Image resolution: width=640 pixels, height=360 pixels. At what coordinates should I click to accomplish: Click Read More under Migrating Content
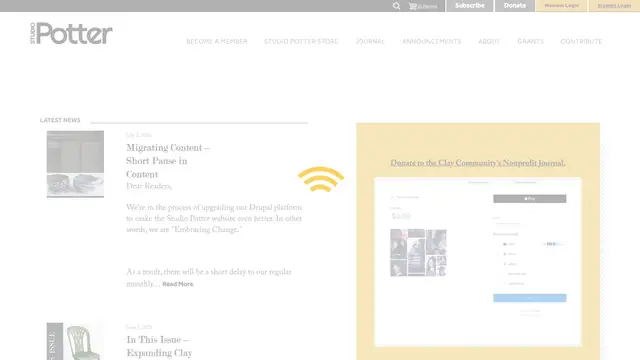(178, 284)
